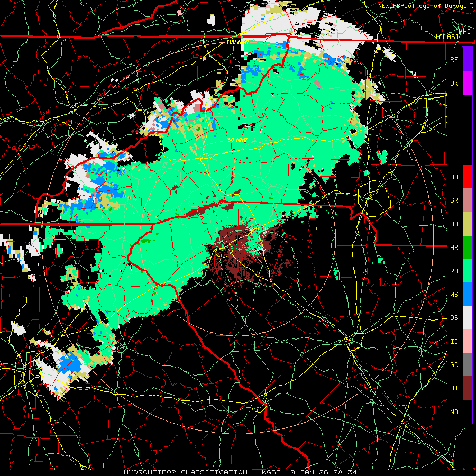Click the HA legend label
The height and width of the screenshot is (476, 476).
pyautogui.click(x=454, y=177)
